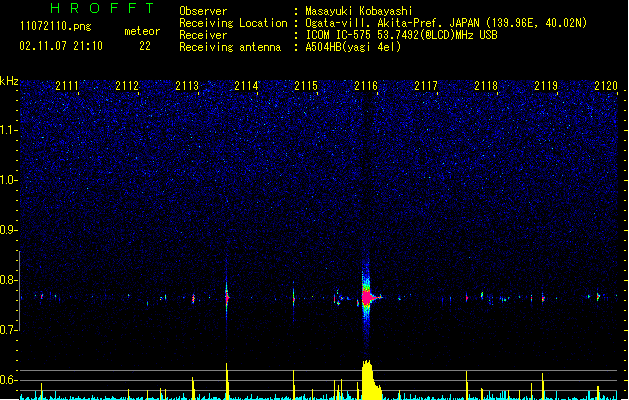This screenshot has width=629, height=400.
Task: Click the 0.6 kHz axis label
Action: 8,380
